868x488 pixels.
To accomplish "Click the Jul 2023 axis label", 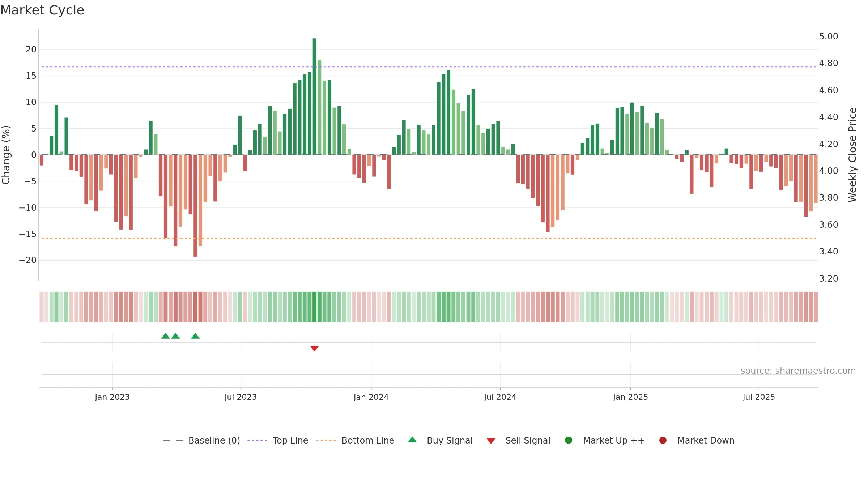I will 241,397.
